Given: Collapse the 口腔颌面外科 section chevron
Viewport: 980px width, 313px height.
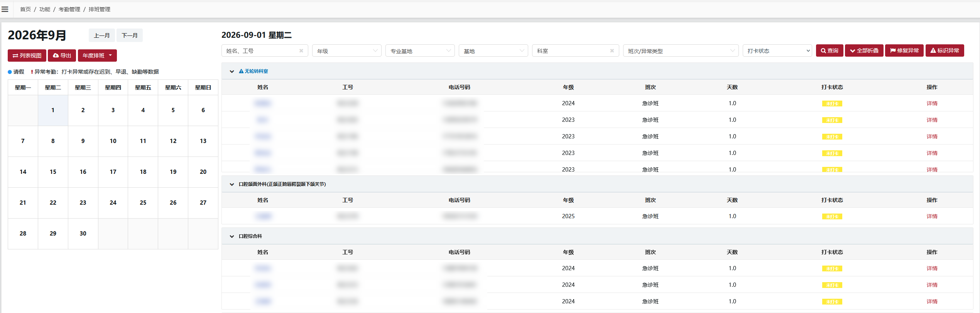Looking at the screenshot, I should (232, 184).
